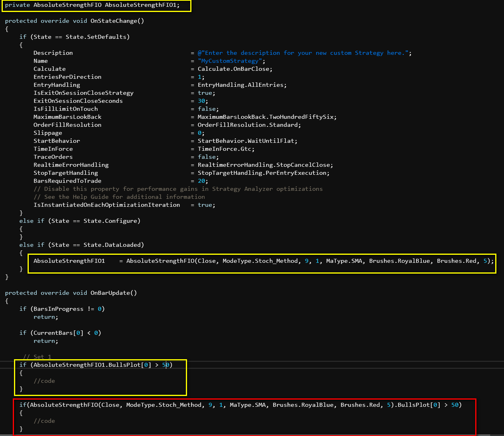Screen dimensions: 504x436
Task: Click the Calculate.OnBarClose value
Action: click(x=233, y=69)
